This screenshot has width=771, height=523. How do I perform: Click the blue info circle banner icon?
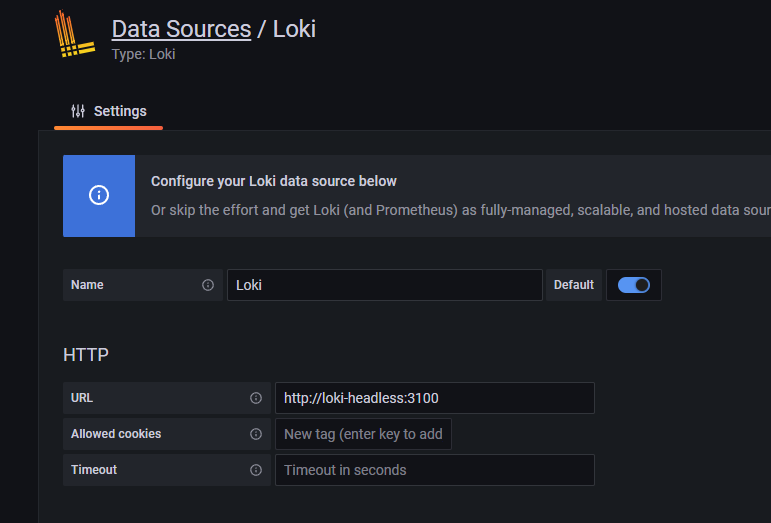pyautogui.click(x=99, y=196)
